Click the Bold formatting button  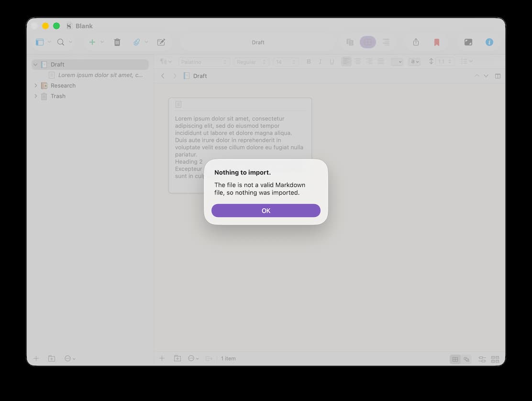(309, 62)
